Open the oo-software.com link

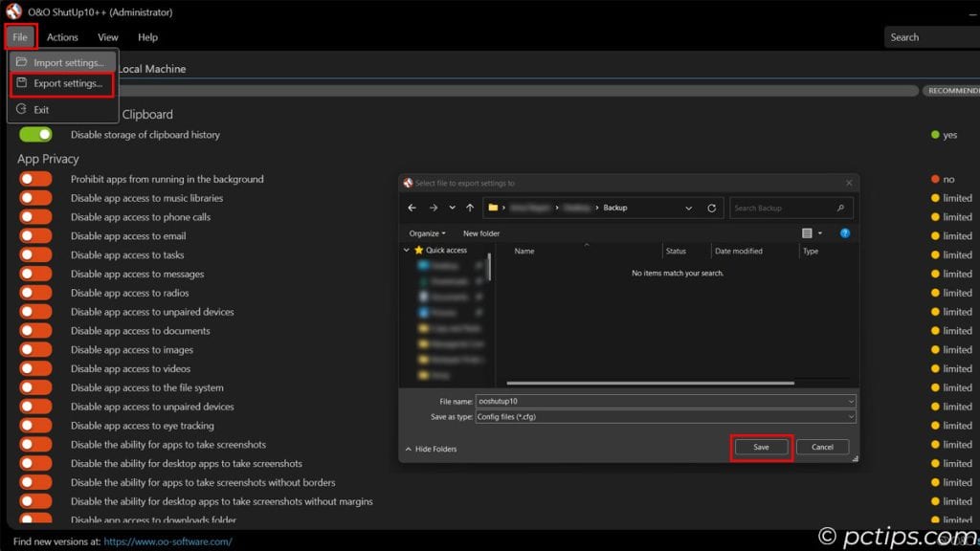pos(167,541)
